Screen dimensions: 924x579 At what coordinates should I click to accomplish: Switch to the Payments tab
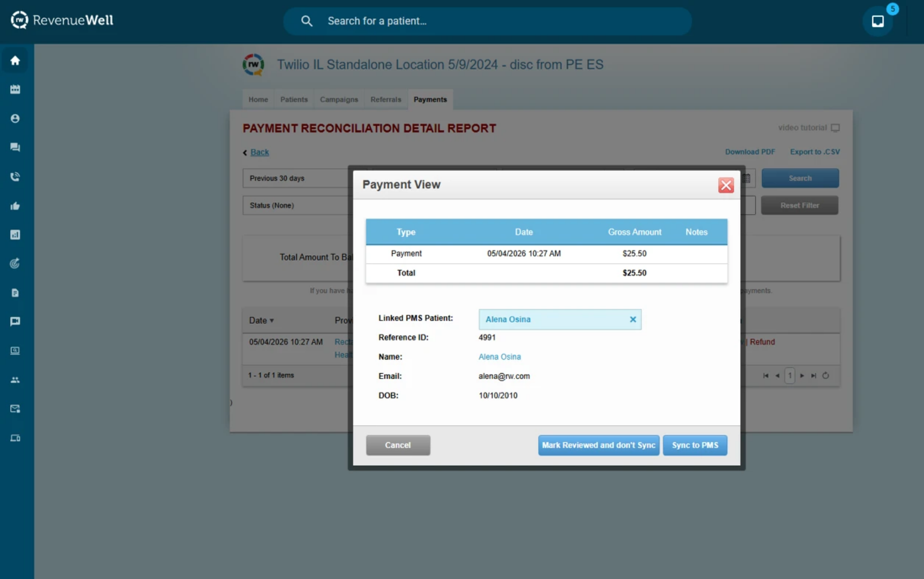pos(430,100)
